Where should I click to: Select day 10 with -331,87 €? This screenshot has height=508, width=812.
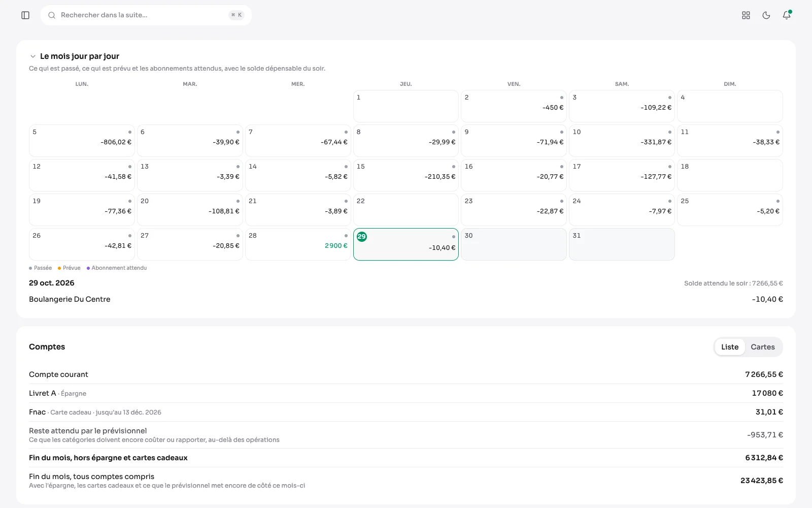tap(622, 141)
